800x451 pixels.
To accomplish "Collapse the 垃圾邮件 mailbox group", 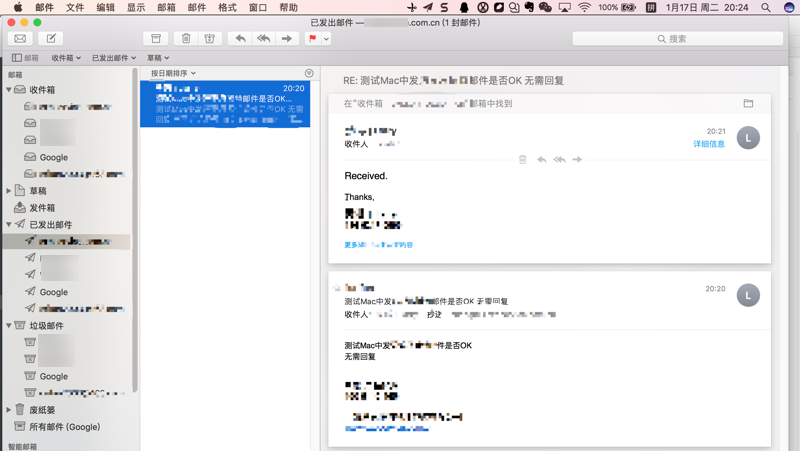I will click(9, 325).
